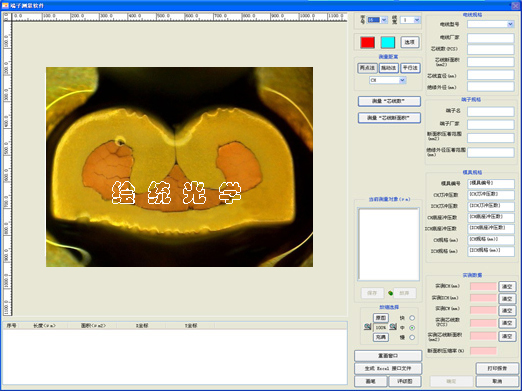
Task: Click the terminal name (端子名) input field
Action: pyautogui.click(x=491, y=111)
